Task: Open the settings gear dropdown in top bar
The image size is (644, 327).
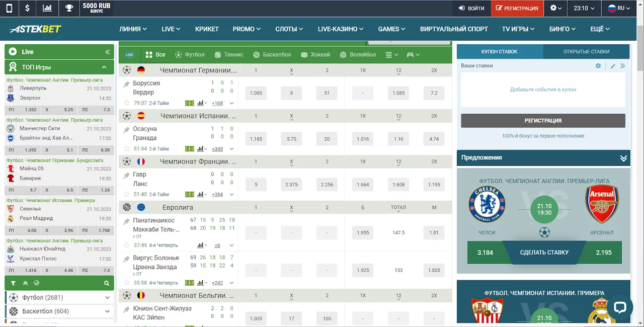Action: point(556,8)
